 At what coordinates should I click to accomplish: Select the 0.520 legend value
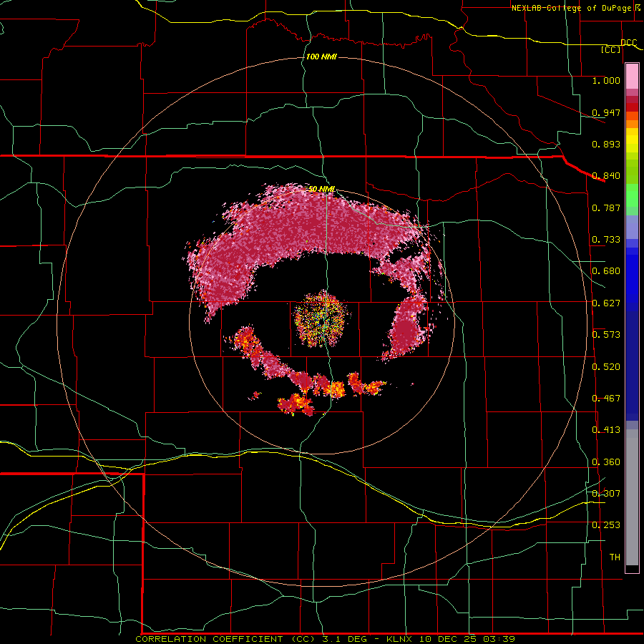(606, 367)
